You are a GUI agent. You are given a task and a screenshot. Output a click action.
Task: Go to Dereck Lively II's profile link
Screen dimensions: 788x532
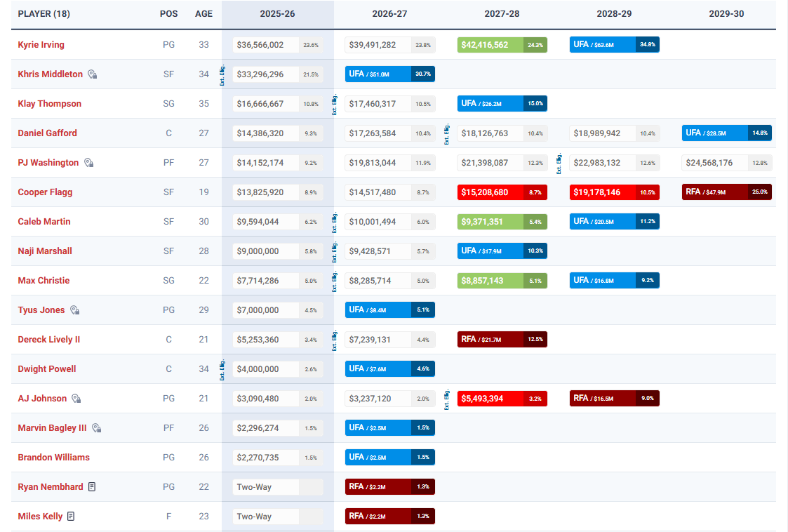pos(49,340)
